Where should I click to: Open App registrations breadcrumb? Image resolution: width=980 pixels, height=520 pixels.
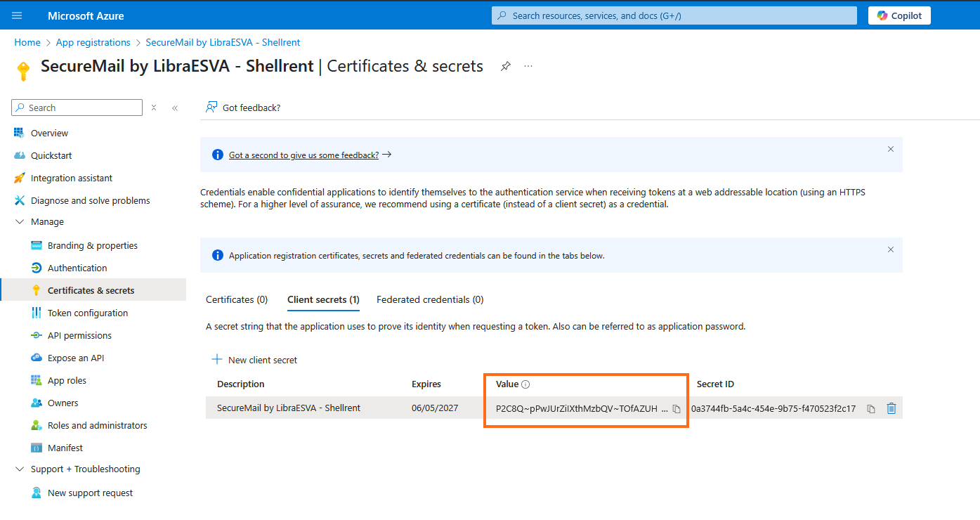(93, 42)
